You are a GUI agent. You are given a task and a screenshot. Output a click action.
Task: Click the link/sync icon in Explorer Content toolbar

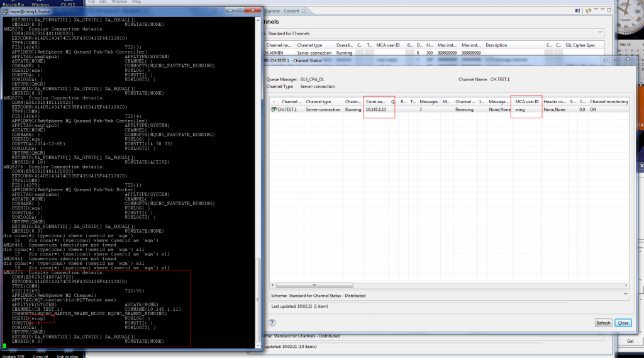577,11
